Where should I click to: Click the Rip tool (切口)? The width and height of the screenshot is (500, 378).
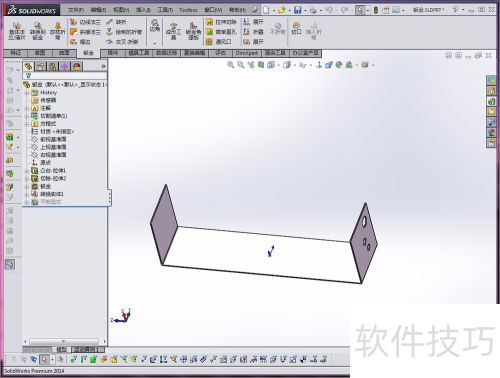coord(296,28)
